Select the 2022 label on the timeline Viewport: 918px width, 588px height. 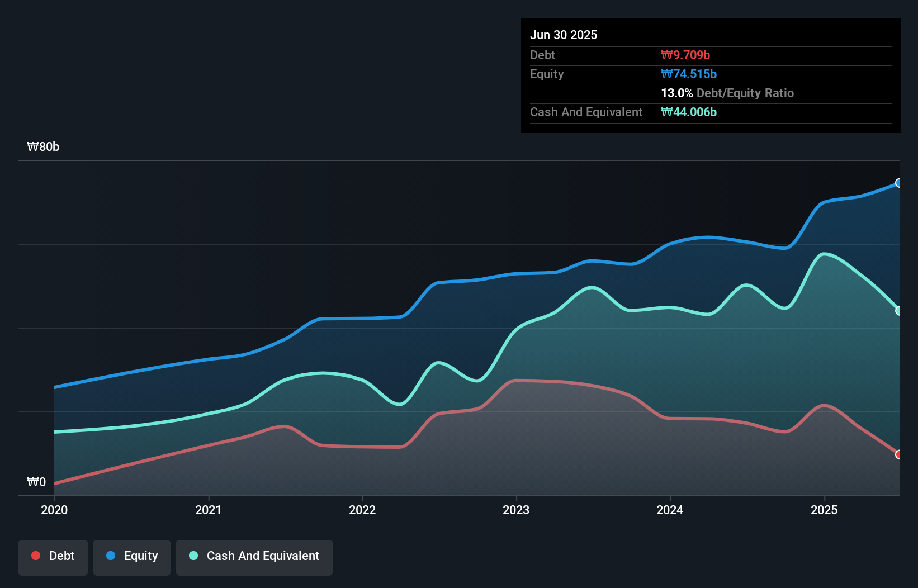click(x=363, y=510)
